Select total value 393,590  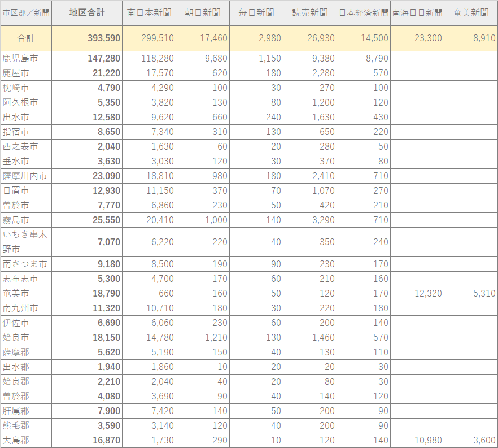tap(104, 38)
